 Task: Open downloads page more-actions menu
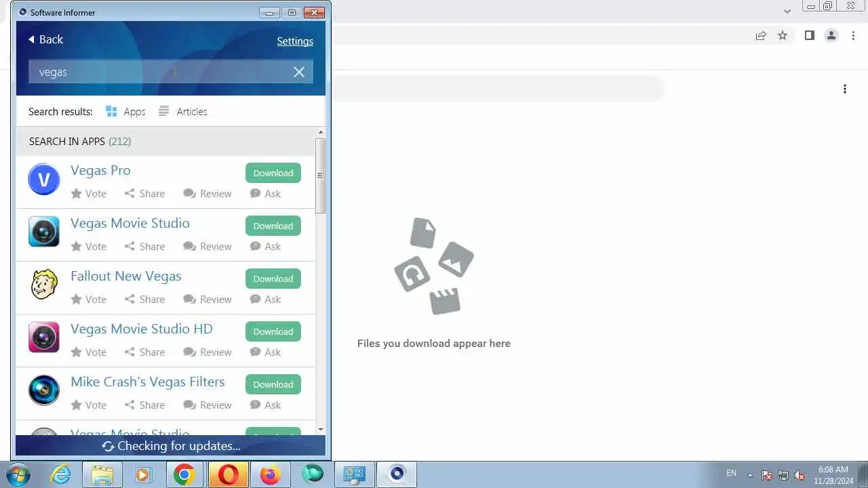tap(845, 89)
